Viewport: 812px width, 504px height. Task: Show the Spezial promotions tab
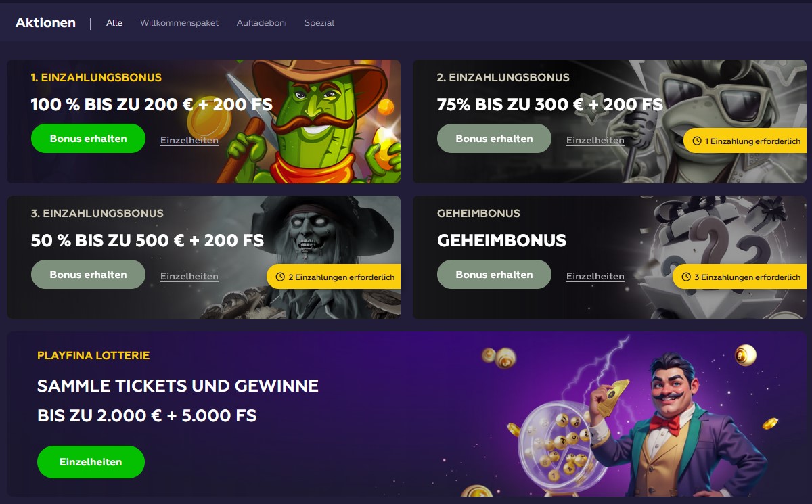pyautogui.click(x=319, y=23)
